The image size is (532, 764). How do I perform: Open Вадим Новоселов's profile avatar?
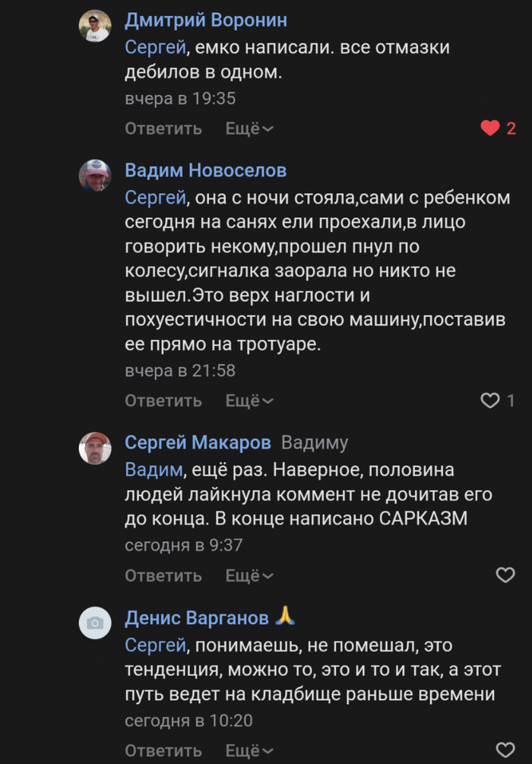click(x=95, y=176)
